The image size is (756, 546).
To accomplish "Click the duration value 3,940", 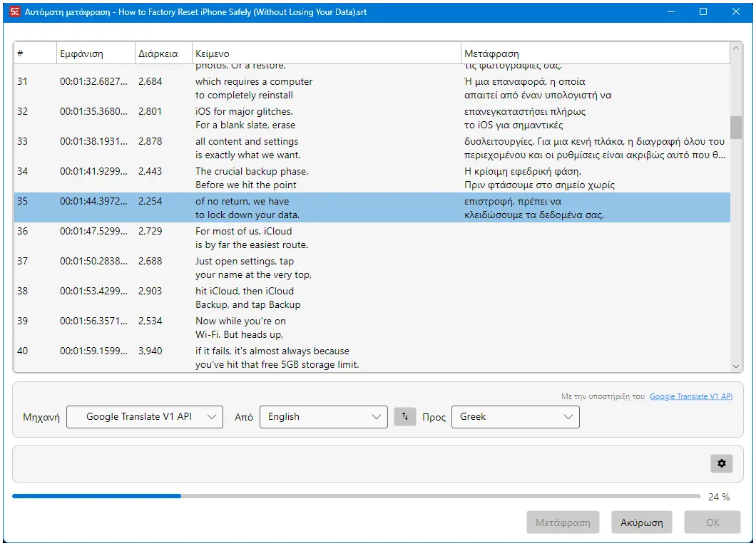I will (x=150, y=351).
